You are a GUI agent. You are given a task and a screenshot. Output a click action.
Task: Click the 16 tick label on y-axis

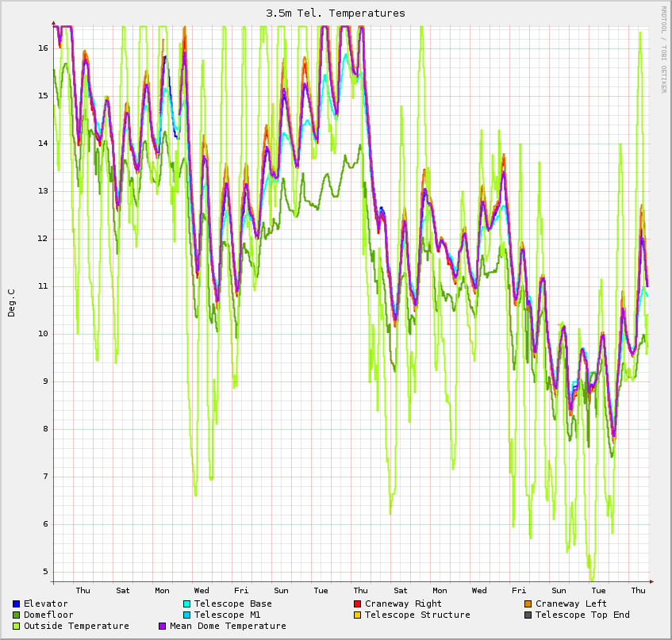(x=42, y=48)
